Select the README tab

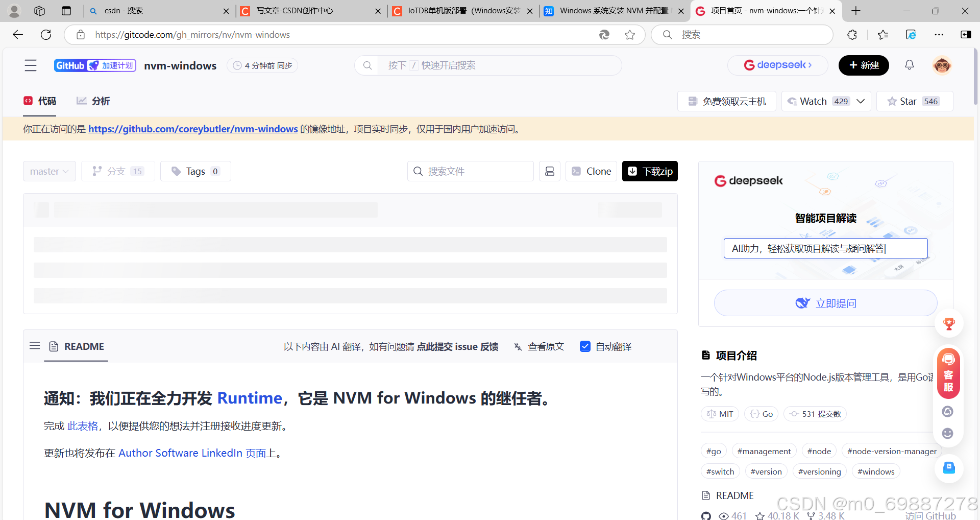[x=77, y=346]
